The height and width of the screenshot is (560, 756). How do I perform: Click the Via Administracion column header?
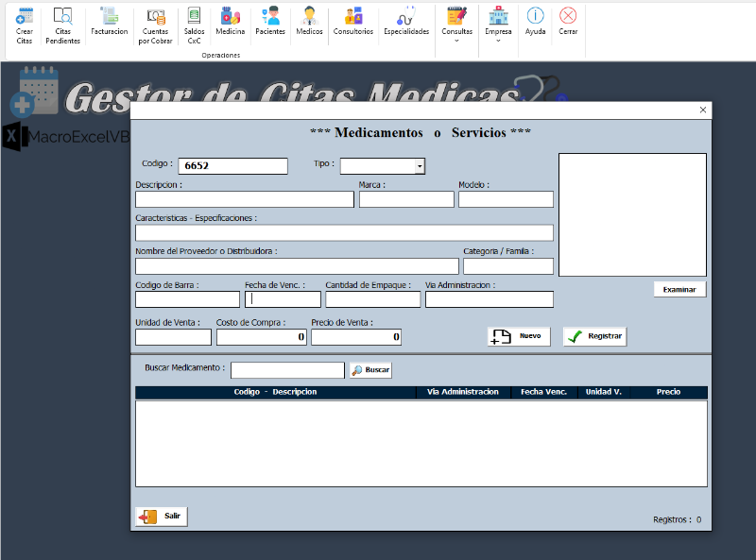click(x=463, y=392)
